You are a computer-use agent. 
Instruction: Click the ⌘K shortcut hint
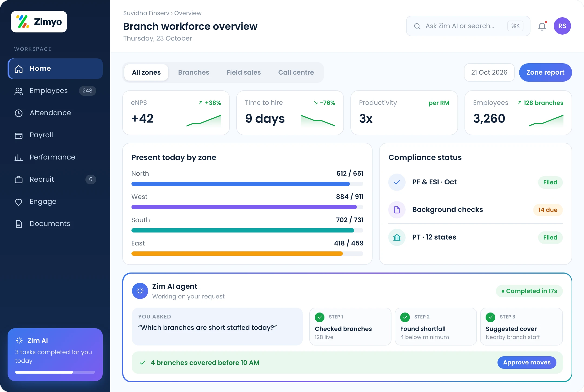[x=515, y=26]
